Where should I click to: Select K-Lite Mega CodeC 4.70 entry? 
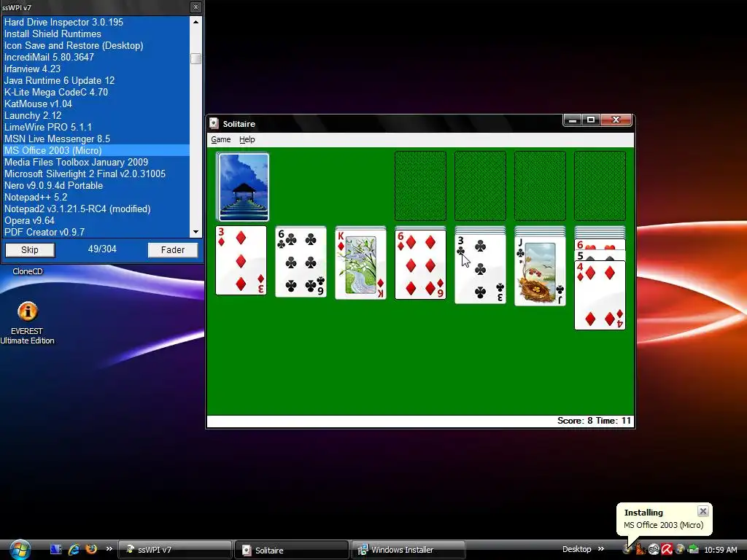[x=96, y=92]
